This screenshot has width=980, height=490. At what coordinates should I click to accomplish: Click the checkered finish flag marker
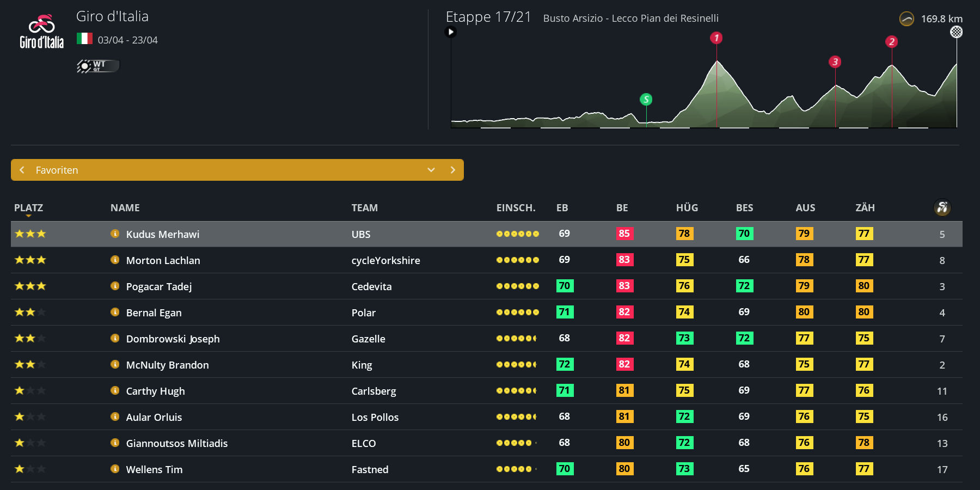point(956,32)
